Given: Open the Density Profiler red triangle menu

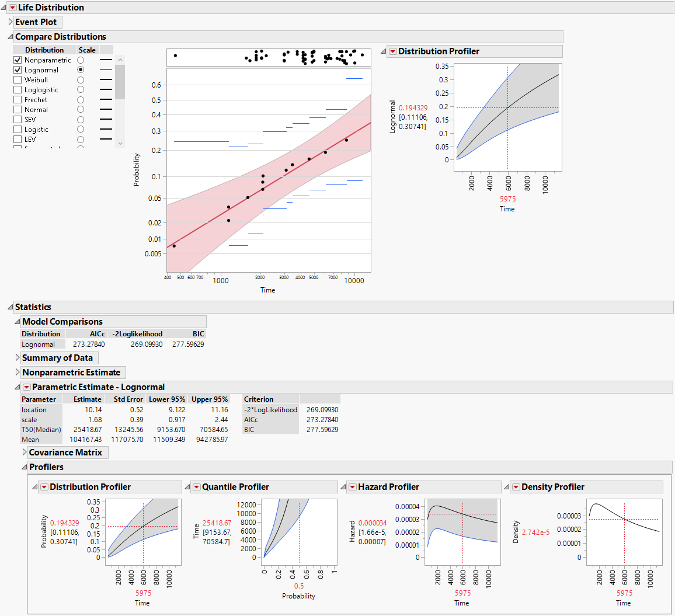Looking at the screenshot, I should 517,486.
